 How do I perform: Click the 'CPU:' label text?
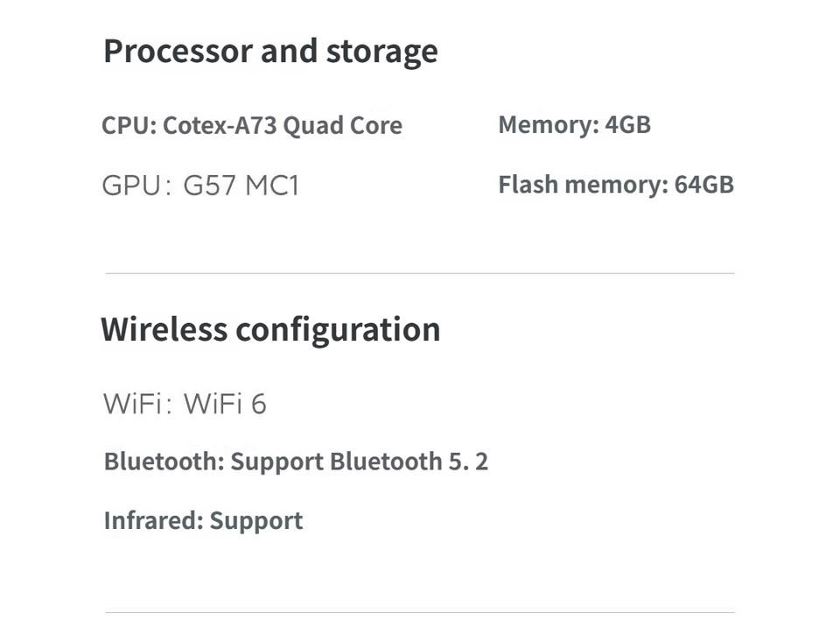coord(129,125)
